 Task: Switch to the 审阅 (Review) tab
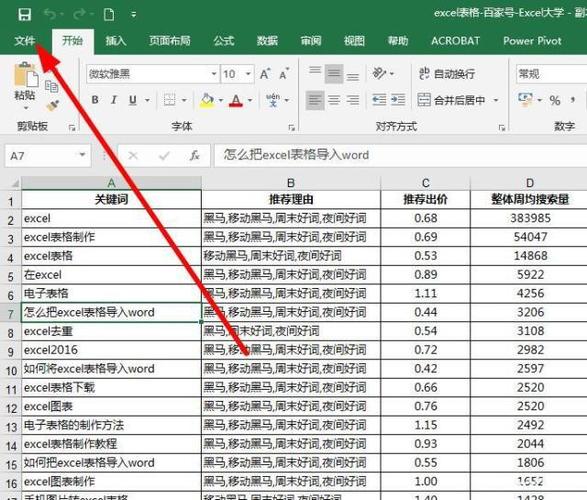[x=311, y=40]
